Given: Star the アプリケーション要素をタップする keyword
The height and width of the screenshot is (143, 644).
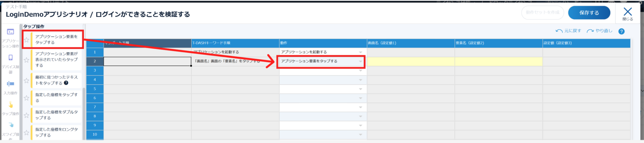Looking at the screenshot, I should pyautogui.click(x=26, y=40).
